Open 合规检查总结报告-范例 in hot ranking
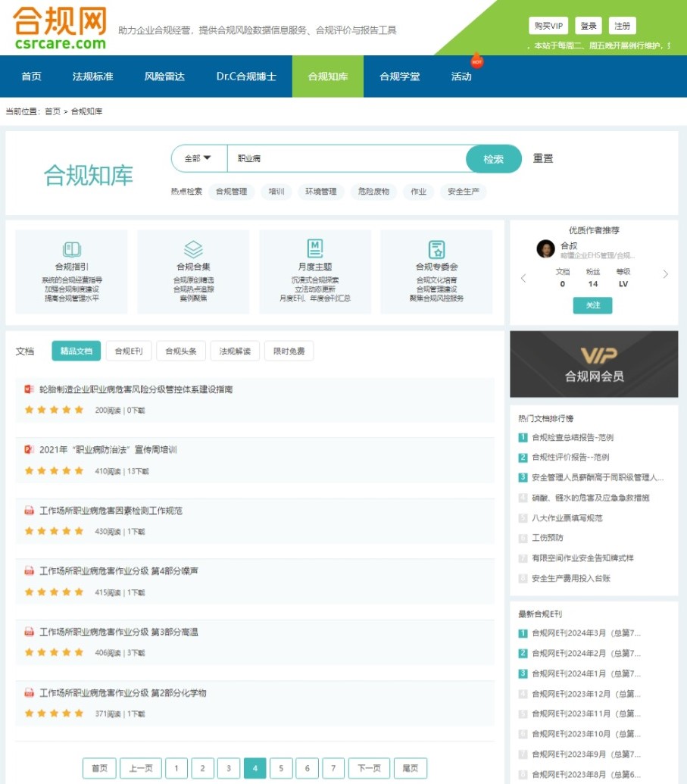 point(573,438)
